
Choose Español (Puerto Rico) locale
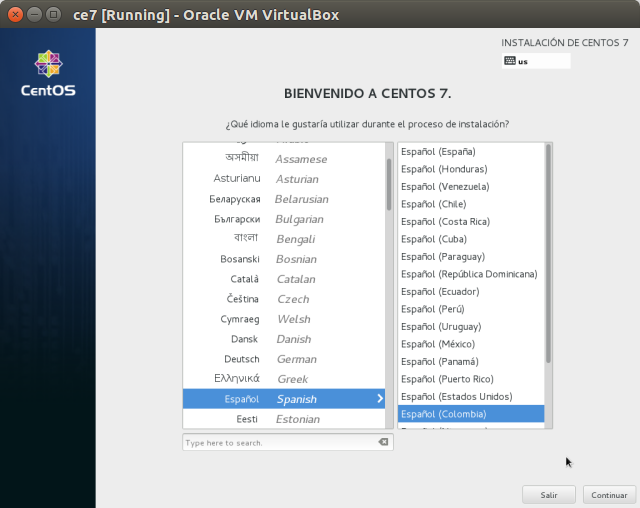[x=471, y=379]
